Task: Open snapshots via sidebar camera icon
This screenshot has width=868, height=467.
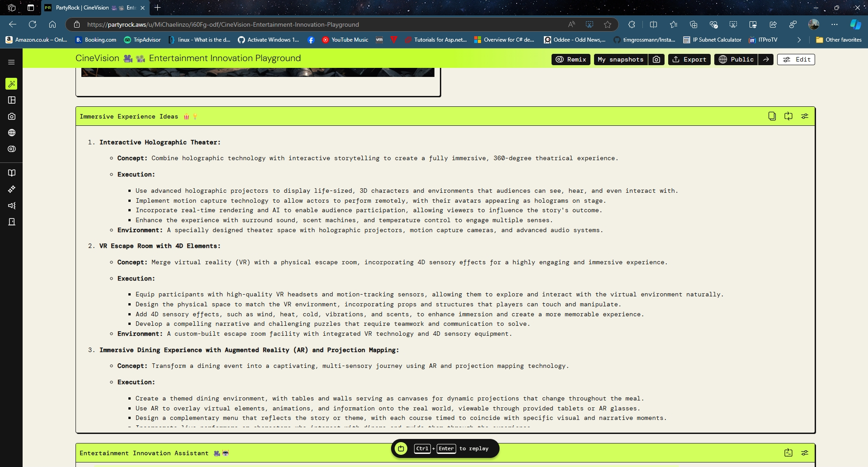Action: pos(12,116)
